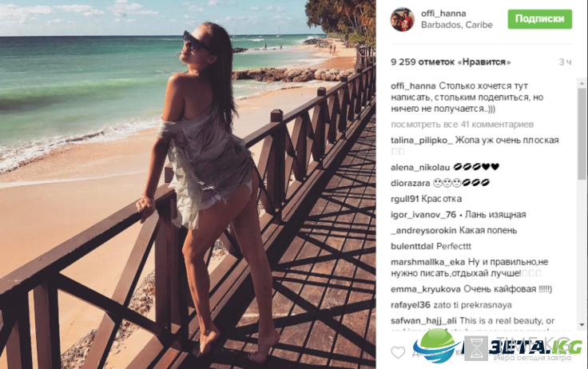Click the beach post photo

(188, 184)
